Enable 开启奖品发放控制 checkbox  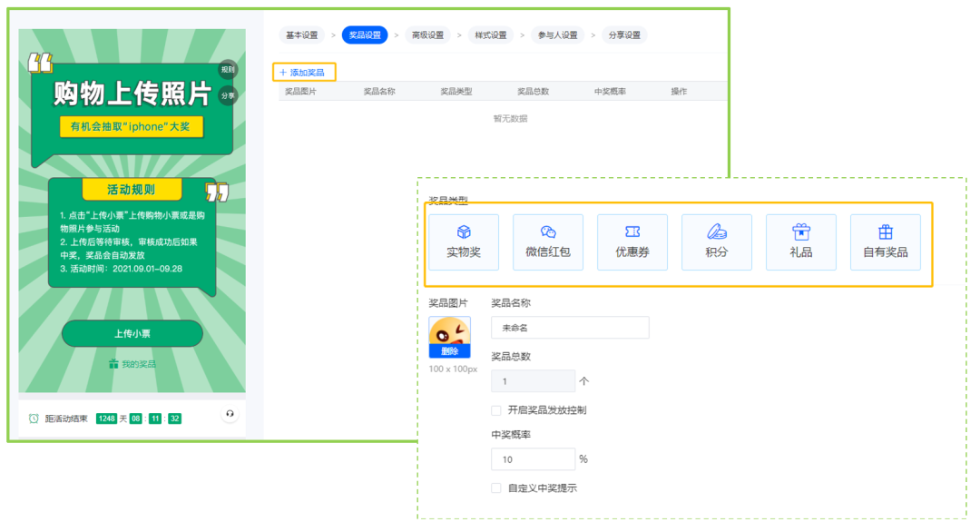pos(496,410)
